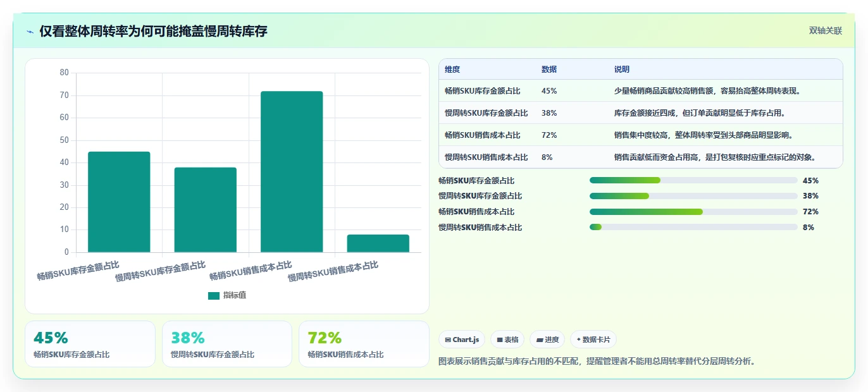Click the 进度 chip
868x392 pixels.
click(x=547, y=340)
